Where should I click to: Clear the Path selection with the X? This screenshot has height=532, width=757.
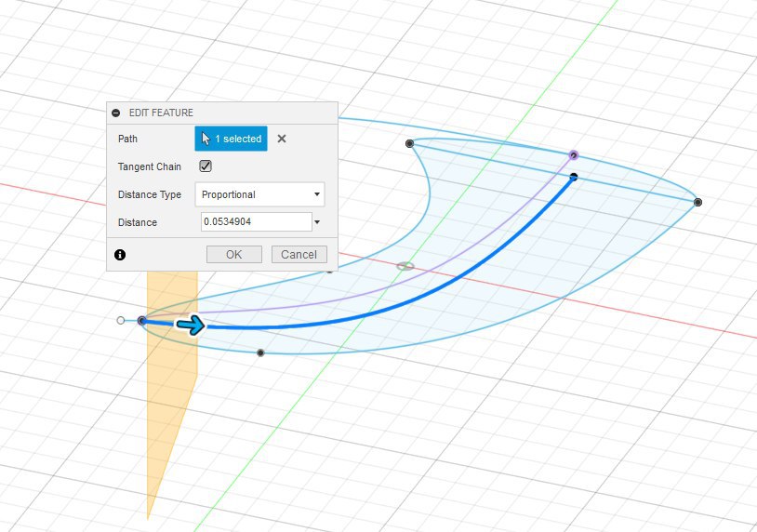(x=282, y=139)
